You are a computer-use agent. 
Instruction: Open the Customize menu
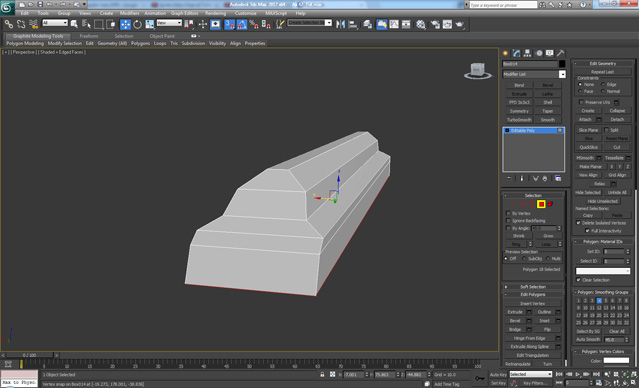point(246,13)
